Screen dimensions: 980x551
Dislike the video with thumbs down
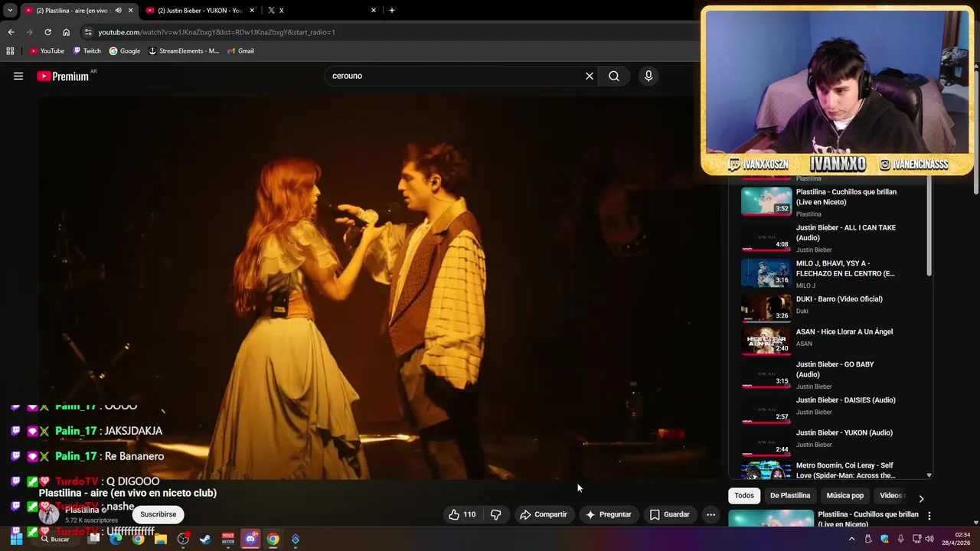point(496,514)
